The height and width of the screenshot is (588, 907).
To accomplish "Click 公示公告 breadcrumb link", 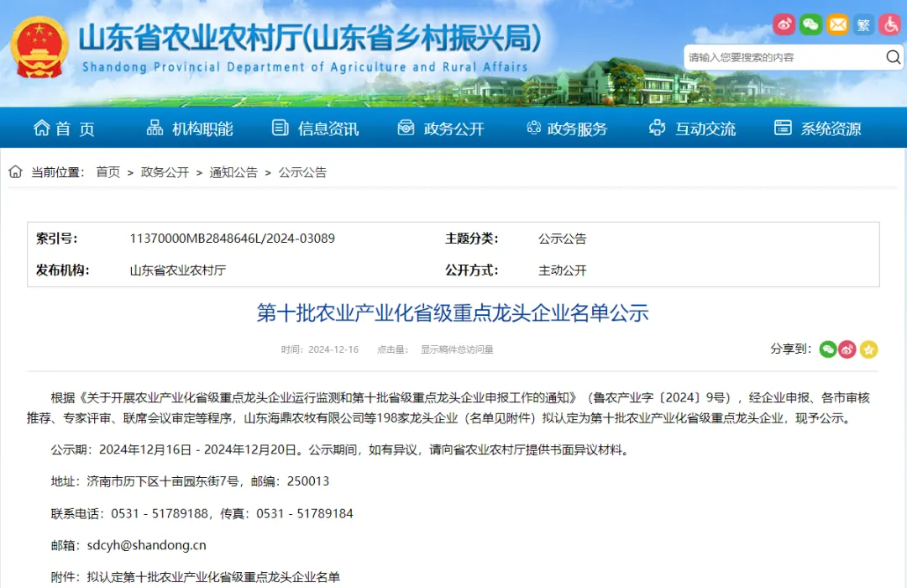I will [302, 172].
